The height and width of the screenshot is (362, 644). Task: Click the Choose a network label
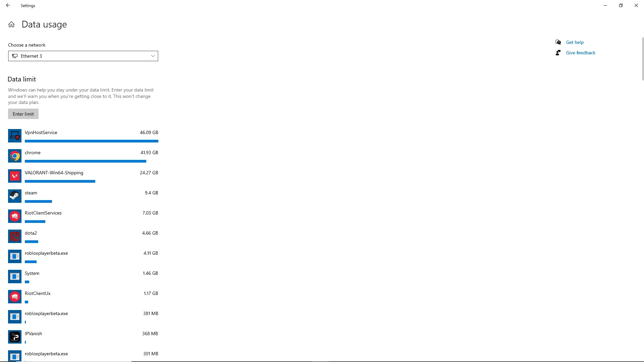[27, 45]
